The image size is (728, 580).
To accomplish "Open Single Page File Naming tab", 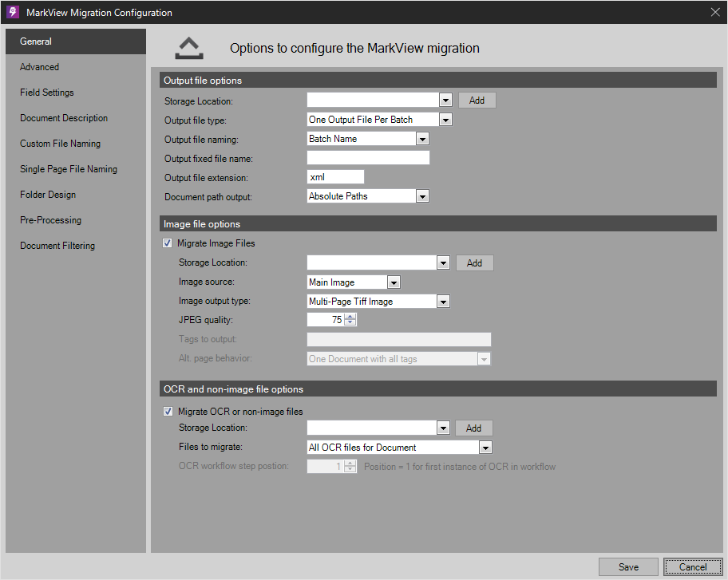I will point(76,169).
